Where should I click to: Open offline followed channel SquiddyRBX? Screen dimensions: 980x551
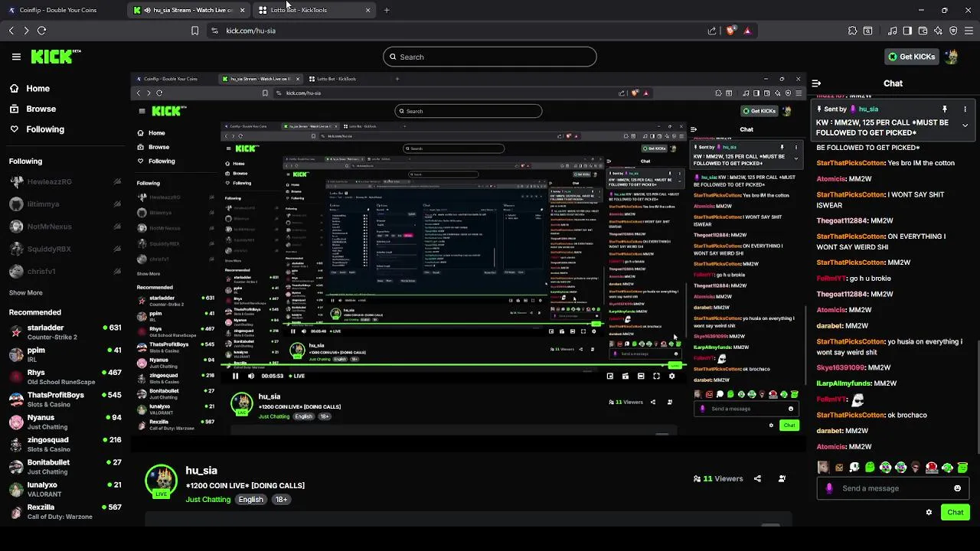click(x=65, y=249)
